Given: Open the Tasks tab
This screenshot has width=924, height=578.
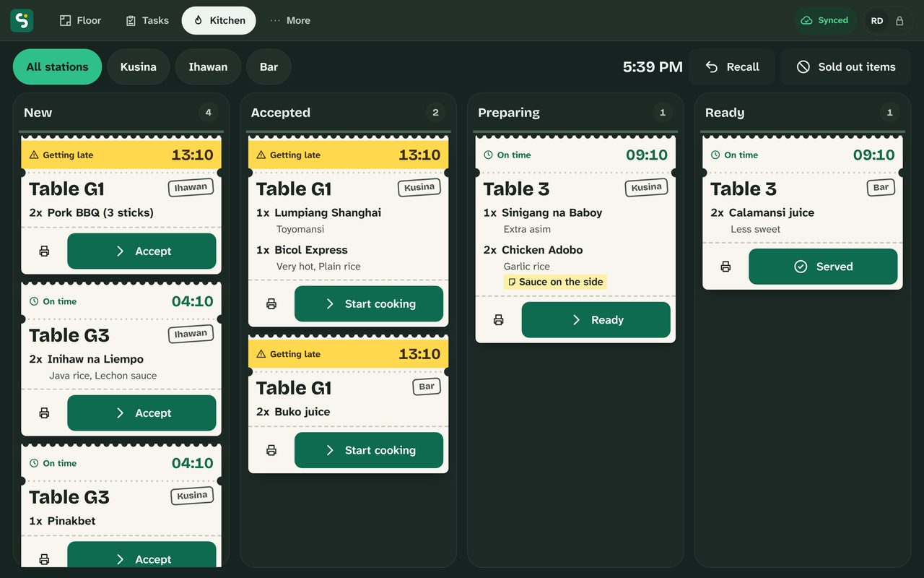Looking at the screenshot, I should 147,20.
